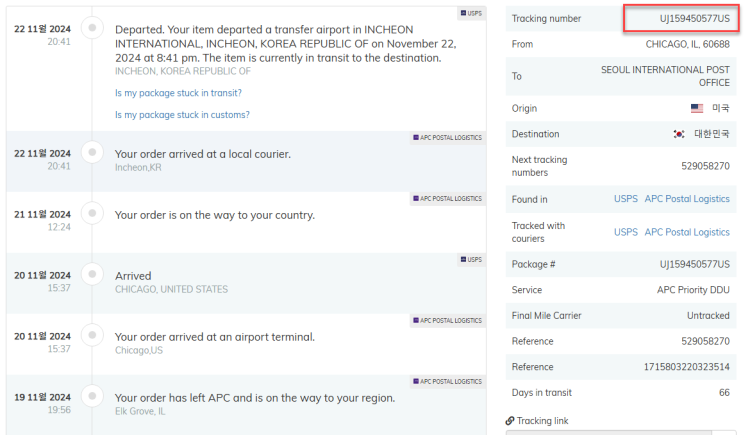Click the South Korea flag icon
Viewport: 750px width, 435px height.
click(x=679, y=134)
